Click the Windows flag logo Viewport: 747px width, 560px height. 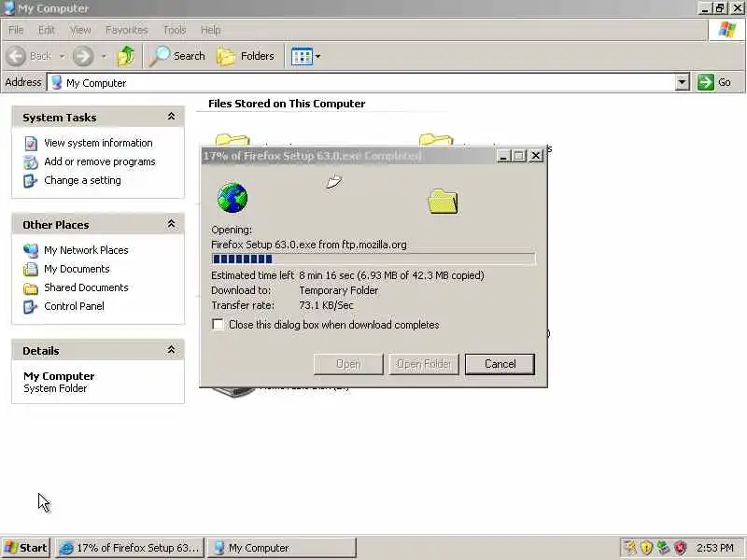point(726,30)
